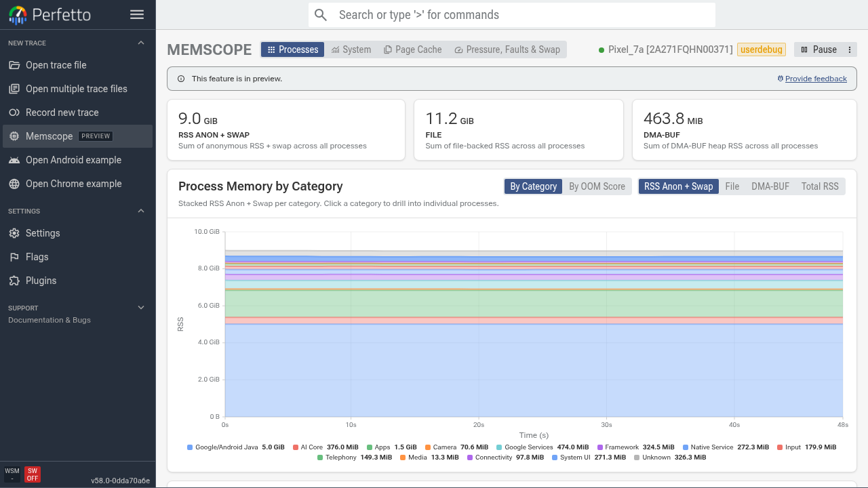Open Plugins page in sidebar
Screen dimensions: 868x488
tap(78, 281)
